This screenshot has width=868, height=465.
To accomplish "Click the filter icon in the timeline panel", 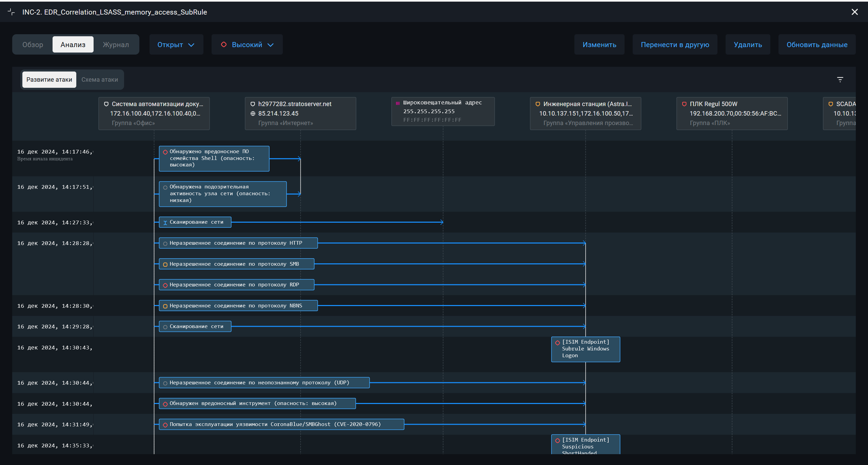I will [x=840, y=80].
